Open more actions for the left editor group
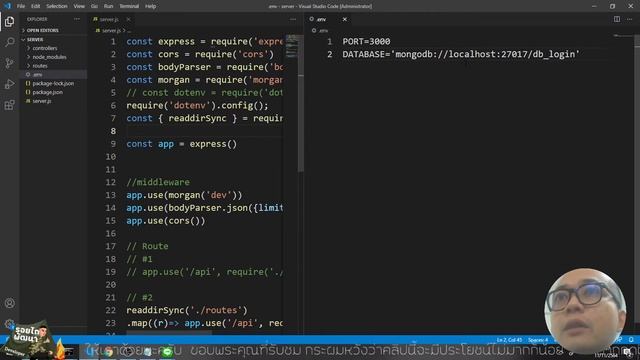This screenshot has width=640, height=360. (293, 19)
